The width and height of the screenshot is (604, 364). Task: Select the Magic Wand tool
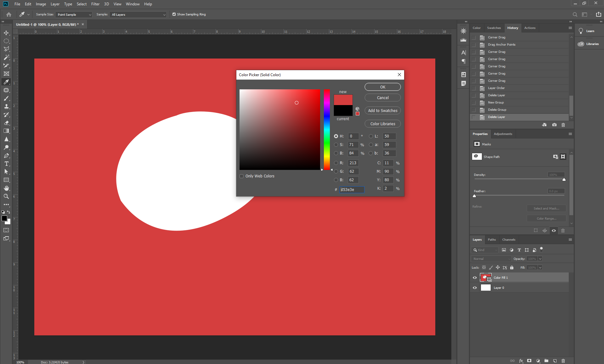[x=6, y=57]
